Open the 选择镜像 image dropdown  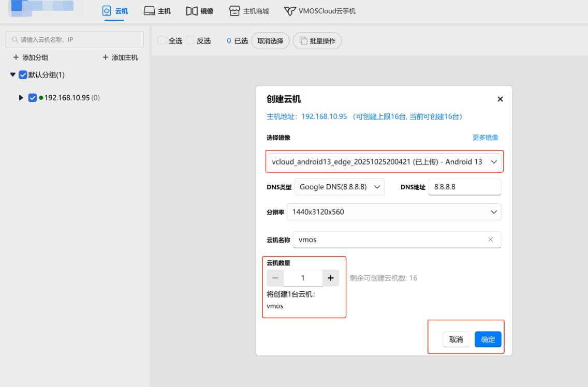click(384, 162)
